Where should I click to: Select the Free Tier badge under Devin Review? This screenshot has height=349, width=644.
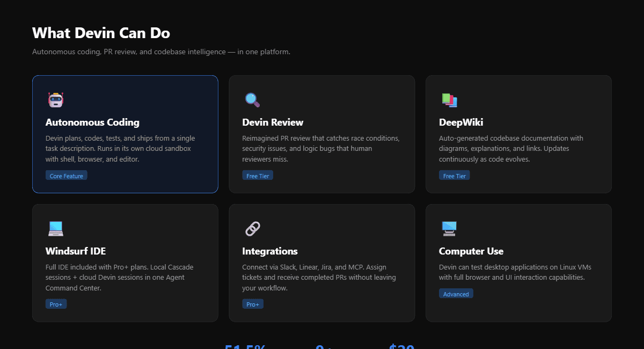click(x=258, y=174)
